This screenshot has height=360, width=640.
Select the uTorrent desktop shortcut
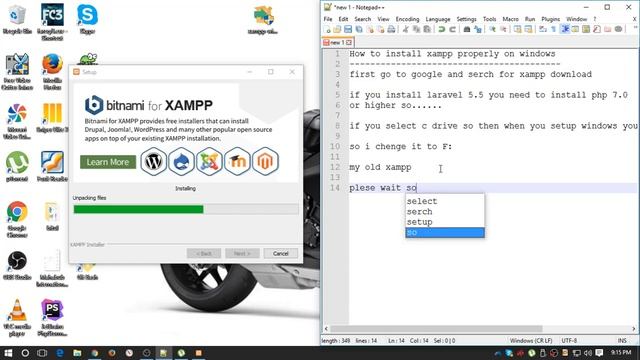click(x=17, y=167)
